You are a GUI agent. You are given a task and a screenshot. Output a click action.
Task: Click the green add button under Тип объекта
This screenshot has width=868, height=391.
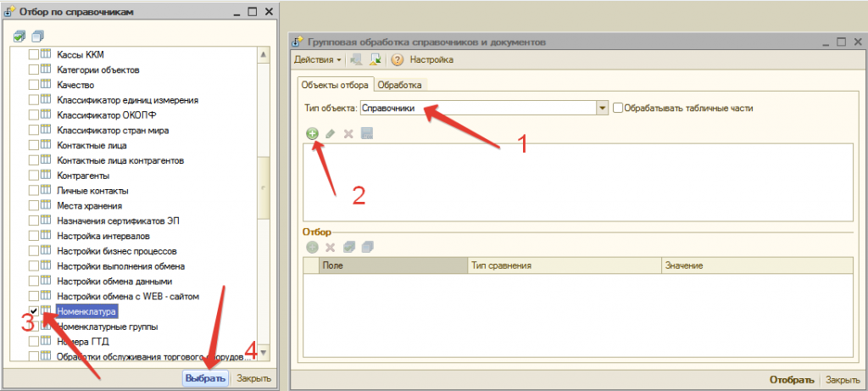point(313,134)
